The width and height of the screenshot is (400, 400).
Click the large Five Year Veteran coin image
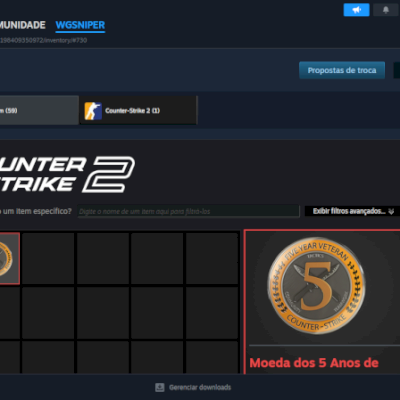[x=316, y=287]
